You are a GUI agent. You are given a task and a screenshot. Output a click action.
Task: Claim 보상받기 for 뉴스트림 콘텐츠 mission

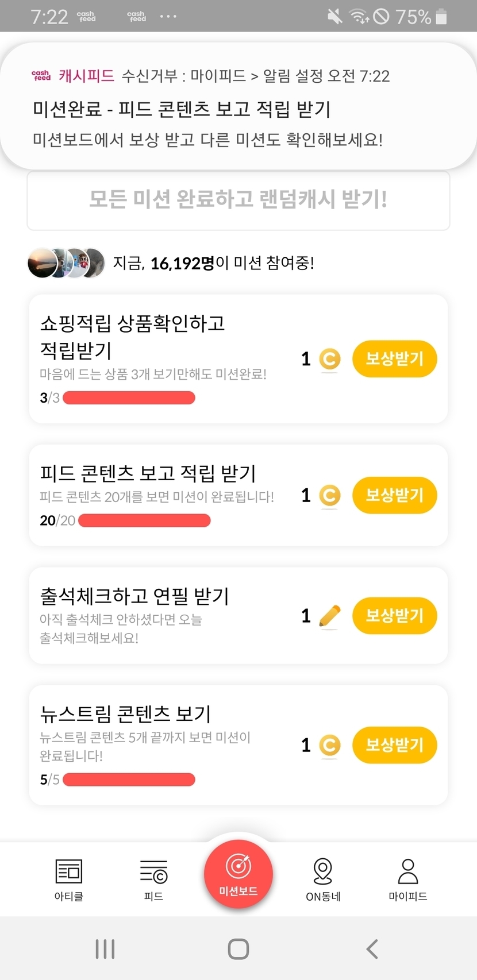[395, 745]
